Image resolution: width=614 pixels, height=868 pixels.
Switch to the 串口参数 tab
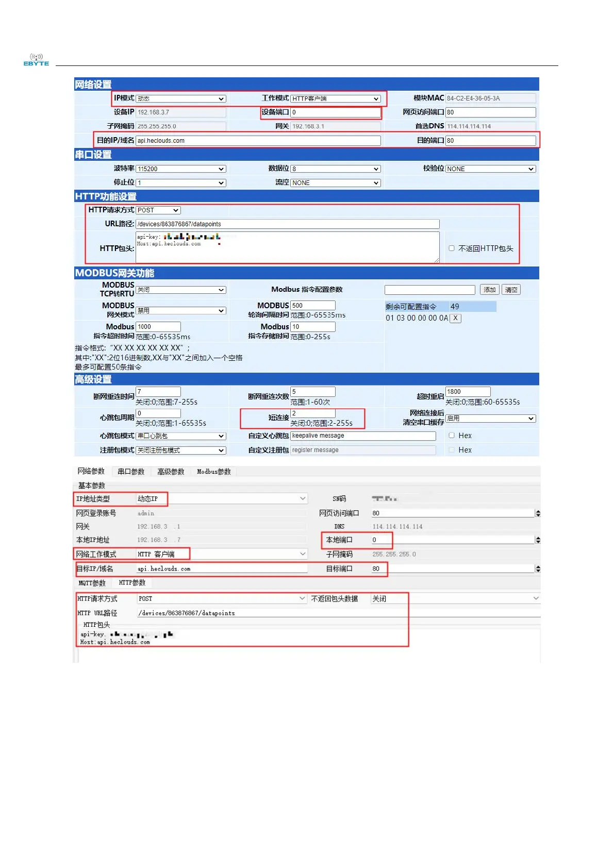(x=131, y=471)
